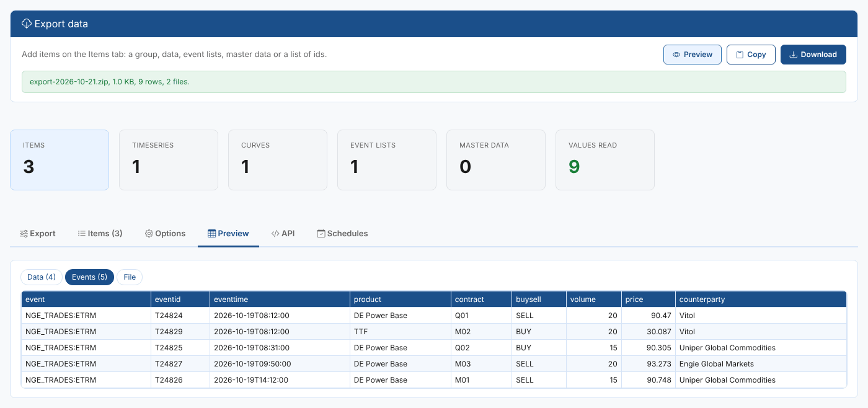
Task: Switch to the File preview pill
Action: 130,277
